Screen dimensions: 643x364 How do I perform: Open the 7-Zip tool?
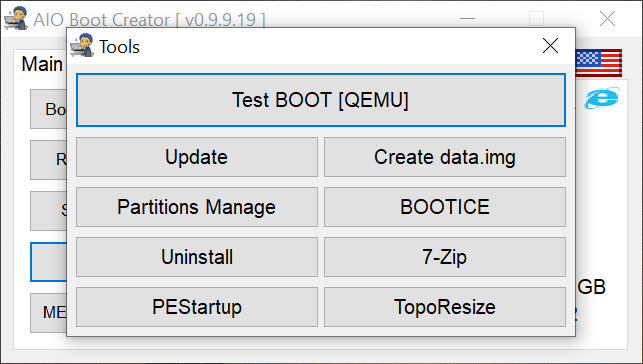(x=445, y=257)
